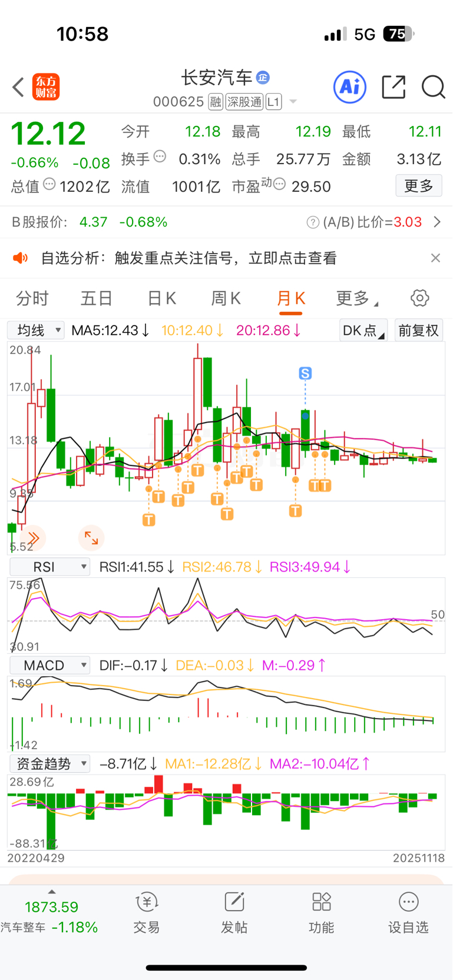Open the 东方财富 logo icon

click(46, 87)
